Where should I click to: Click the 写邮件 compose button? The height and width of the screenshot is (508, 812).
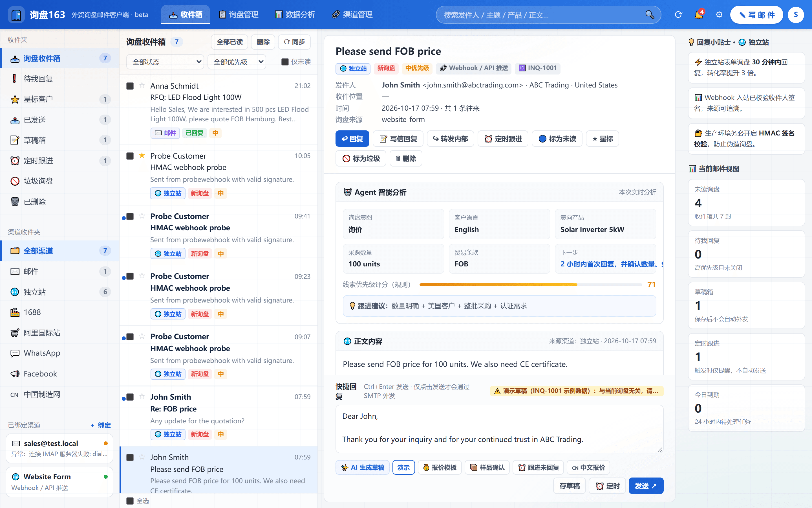[757, 15]
